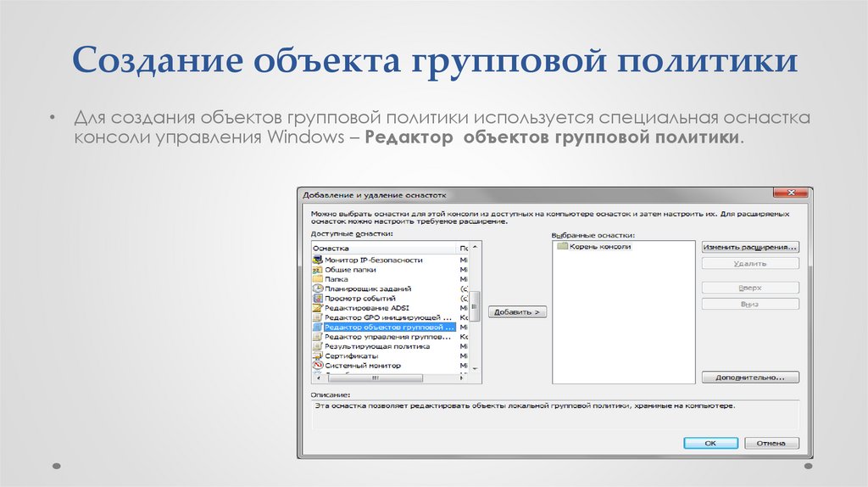Click the Системный монитор red icon
Screen dimensions: 868x487
[318, 365]
